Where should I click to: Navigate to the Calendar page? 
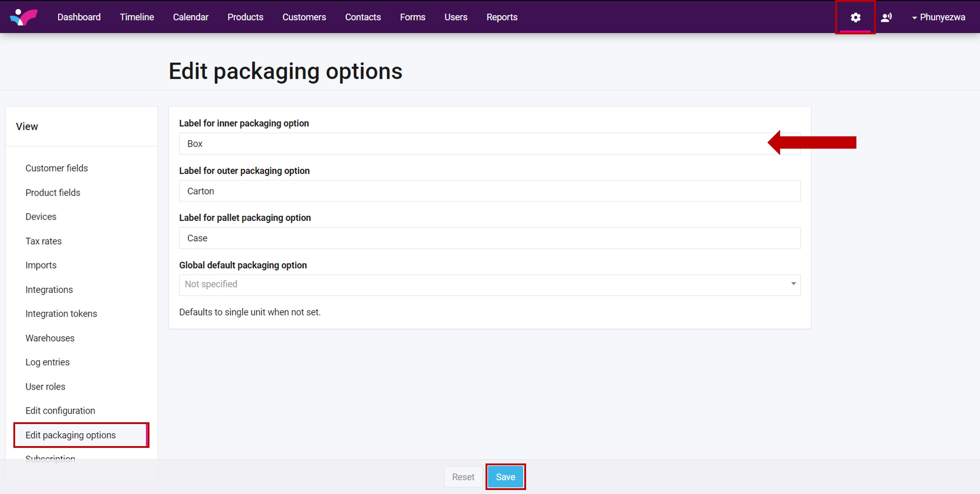click(190, 17)
